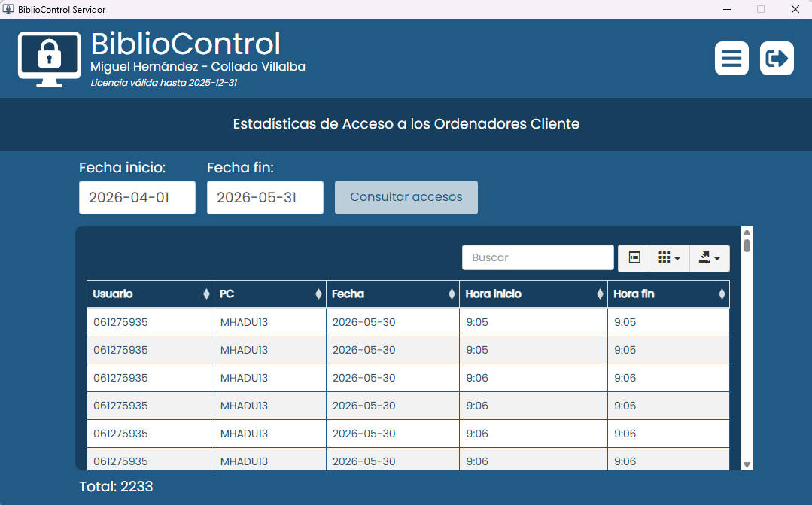
Task: Click the Buscar search box
Action: 537,257
